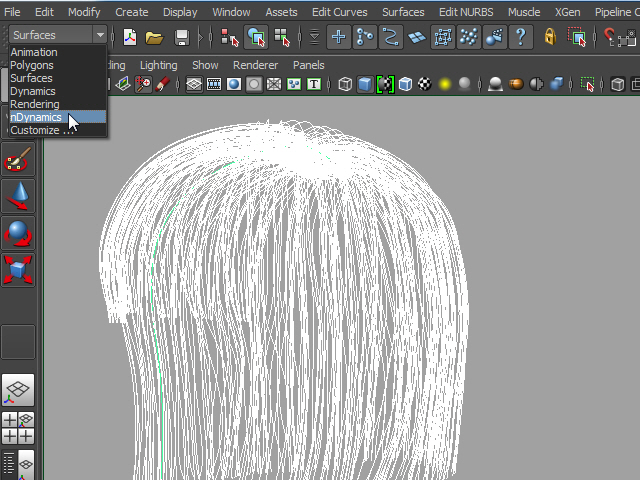Select by component type mode icon
Image resolution: width=640 pixels, height=480 pixels.
pos(282,37)
